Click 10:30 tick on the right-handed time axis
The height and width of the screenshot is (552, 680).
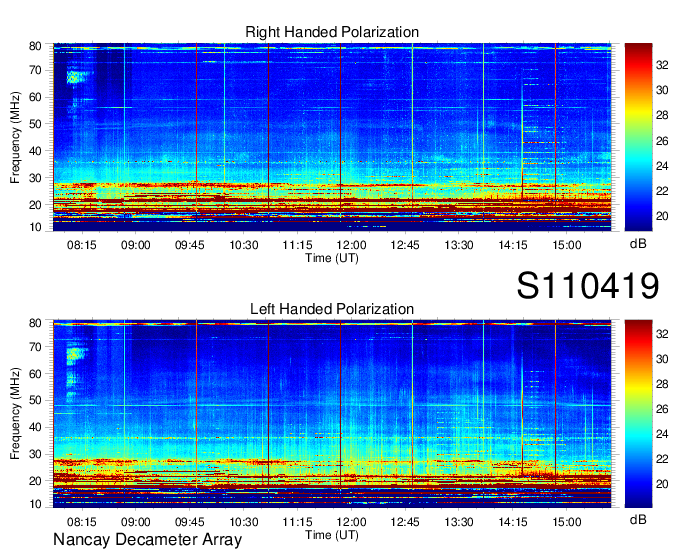[x=244, y=245]
